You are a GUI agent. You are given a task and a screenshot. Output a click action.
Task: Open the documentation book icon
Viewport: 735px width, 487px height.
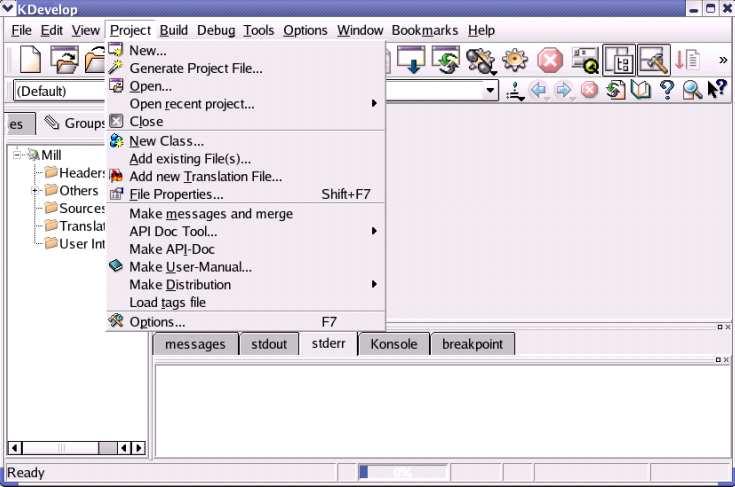tap(641, 90)
